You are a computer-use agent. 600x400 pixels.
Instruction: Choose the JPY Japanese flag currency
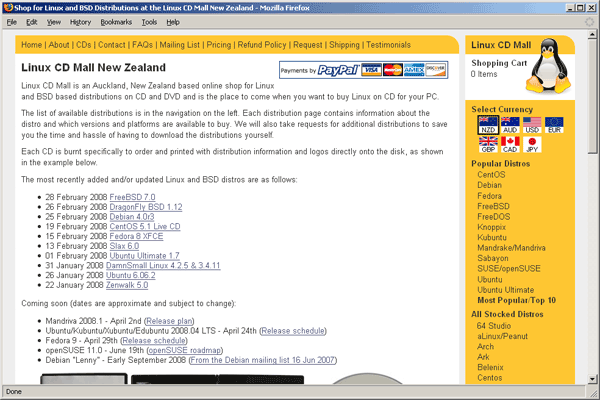[532, 144]
